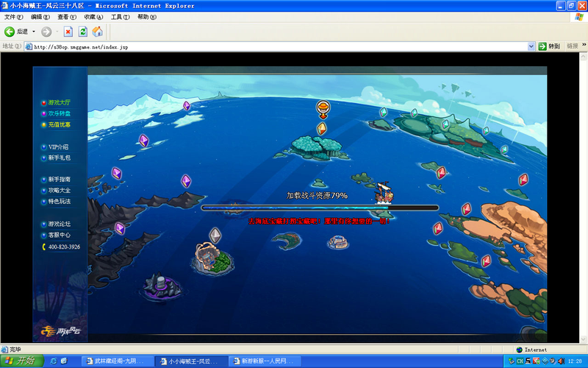Go to the Home page icon

click(x=98, y=32)
